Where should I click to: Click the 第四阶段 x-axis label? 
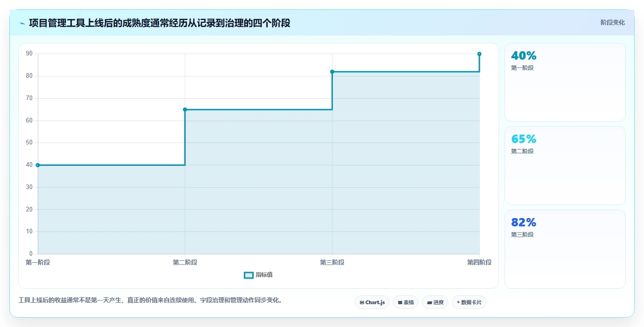click(x=479, y=262)
